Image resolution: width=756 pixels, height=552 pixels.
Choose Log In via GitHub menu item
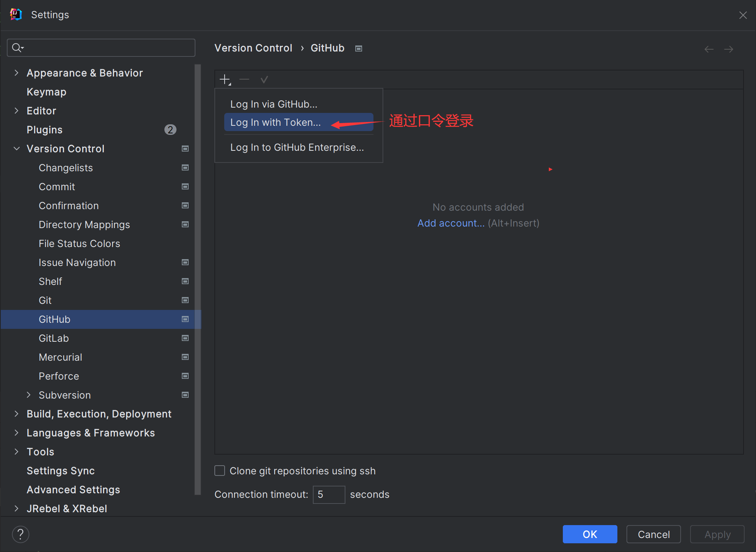click(x=299, y=104)
